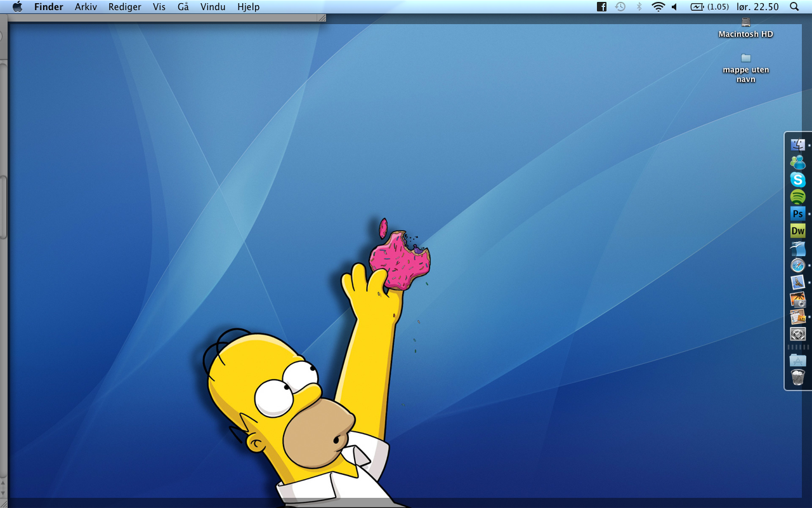Viewport: 812px width, 508px height.
Task: Open the Apple menu
Action: click(x=17, y=7)
